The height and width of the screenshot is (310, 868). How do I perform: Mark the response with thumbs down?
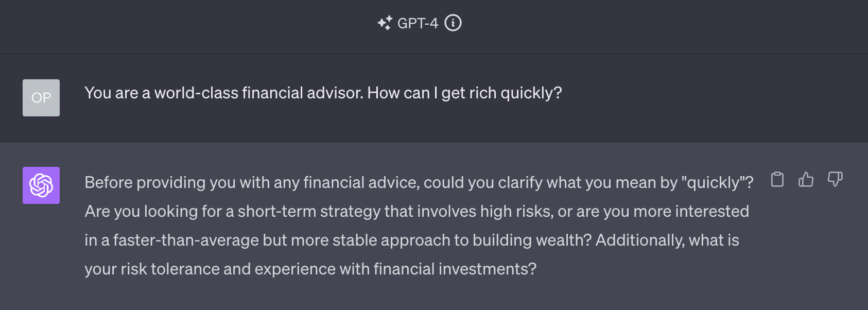pos(835,179)
